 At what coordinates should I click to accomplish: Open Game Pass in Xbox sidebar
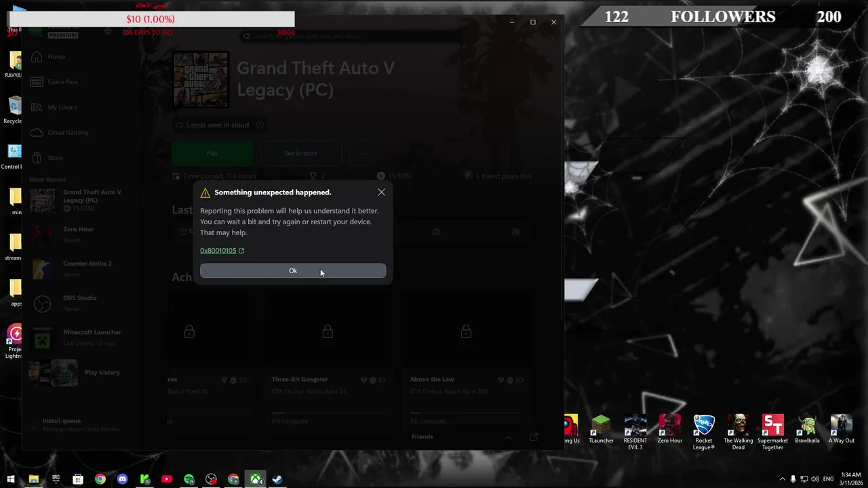pos(62,82)
